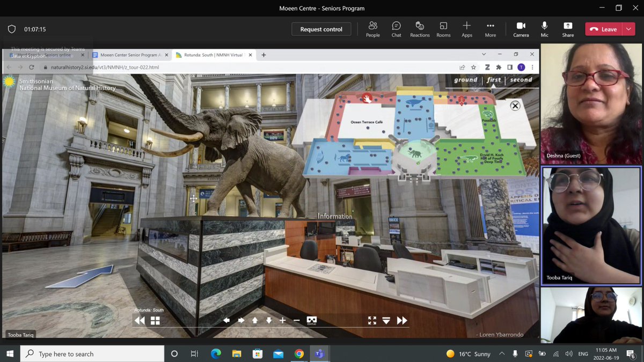644x362 pixels.
Task: Toggle the Camera on or off
Action: click(x=521, y=29)
